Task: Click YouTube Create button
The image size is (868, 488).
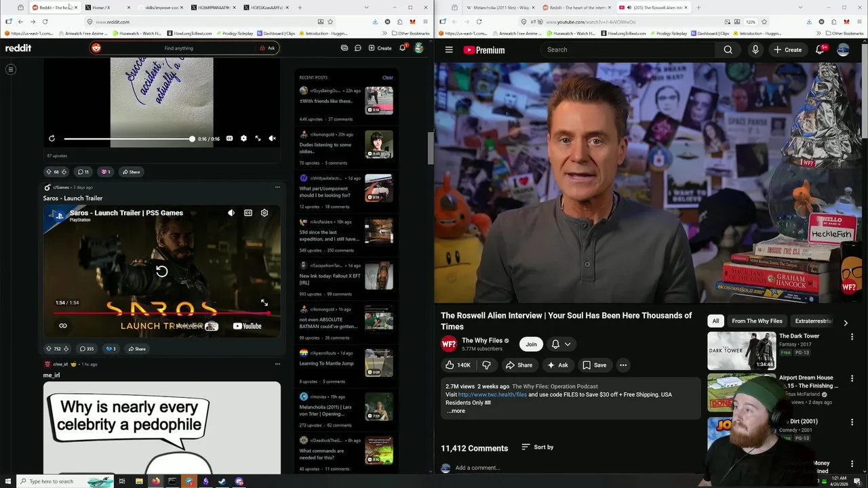Action: (x=787, y=49)
